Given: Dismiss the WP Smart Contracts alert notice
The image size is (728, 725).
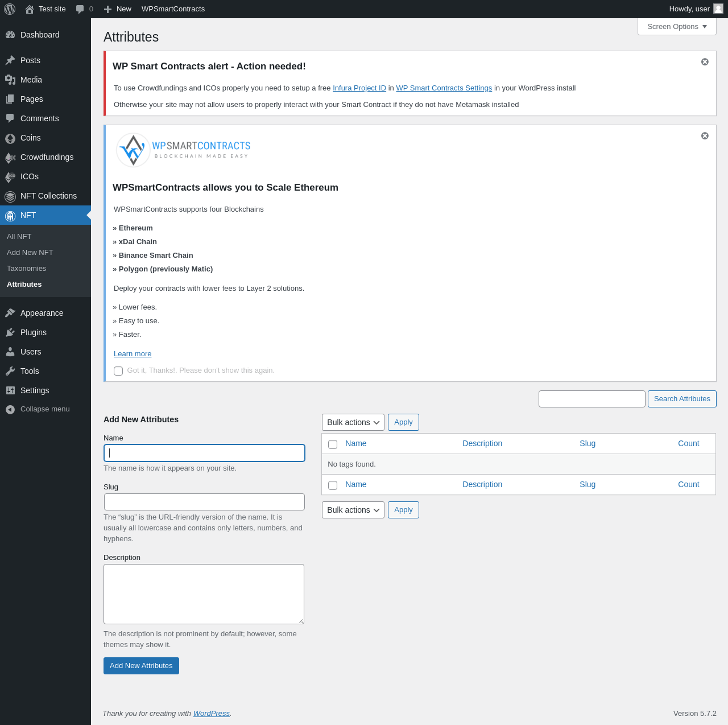Looking at the screenshot, I should (x=705, y=61).
